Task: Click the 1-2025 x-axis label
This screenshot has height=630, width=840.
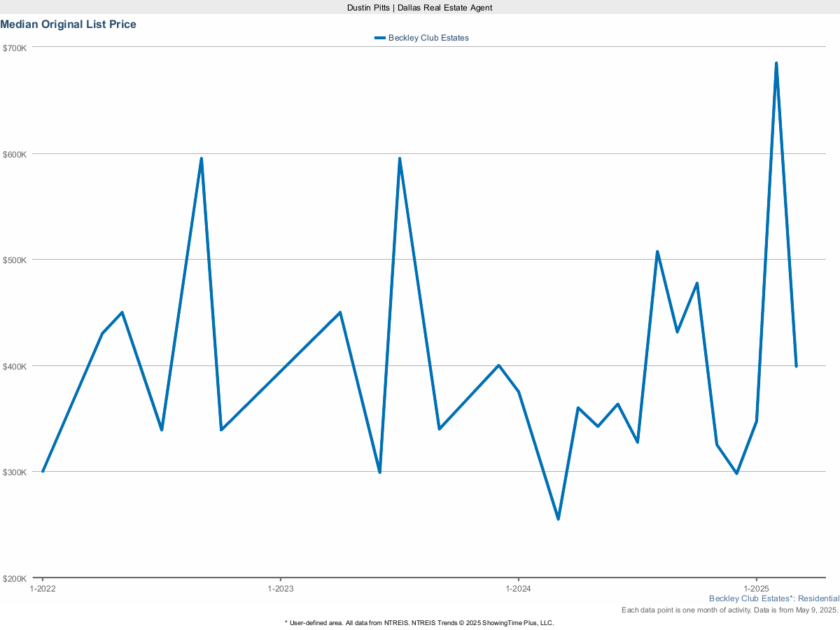Action: click(756, 589)
